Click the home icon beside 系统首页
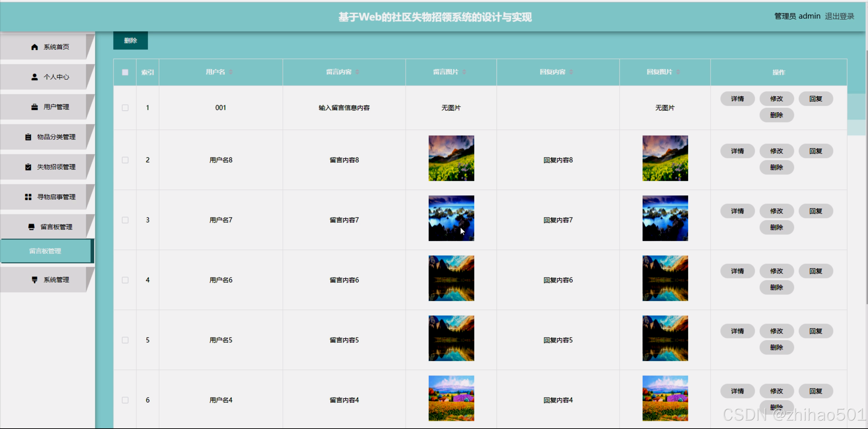The image size is (868, 429). (x=34, y=47)
